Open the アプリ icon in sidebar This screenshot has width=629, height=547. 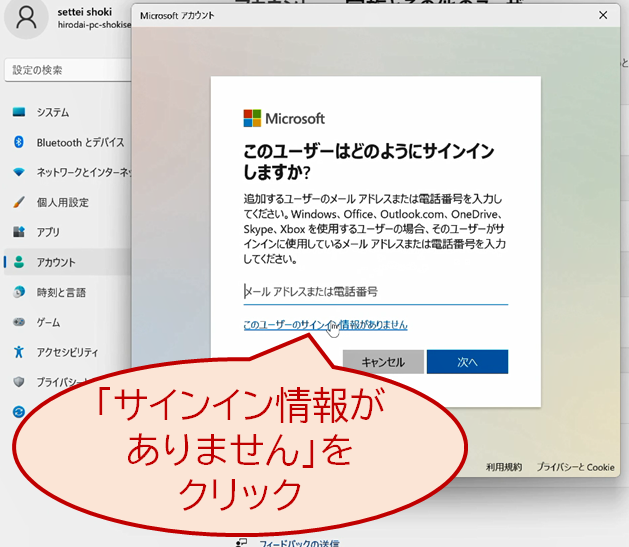click(19, 232)
